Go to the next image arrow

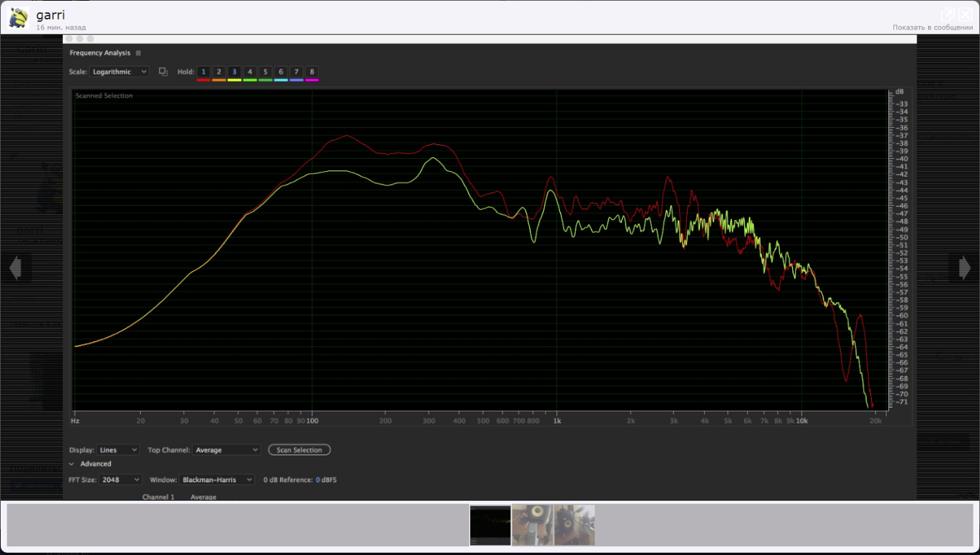(964, 268)
